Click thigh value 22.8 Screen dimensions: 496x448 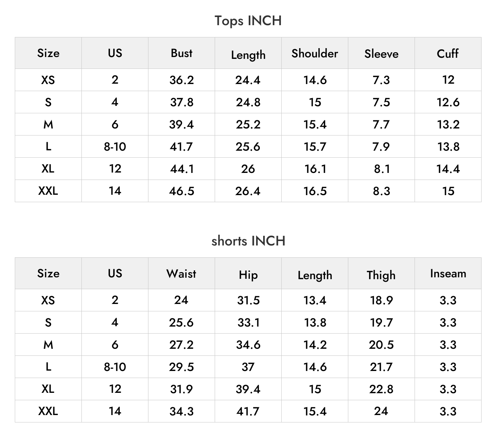(x=381, y=389)
